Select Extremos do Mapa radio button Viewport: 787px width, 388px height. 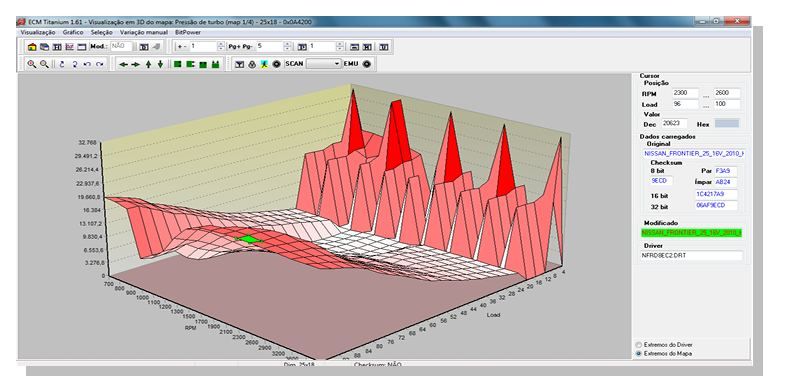click(639, 354)
